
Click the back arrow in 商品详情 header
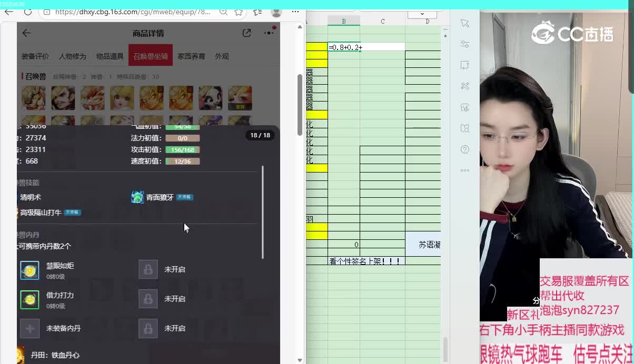coord(26,33)
